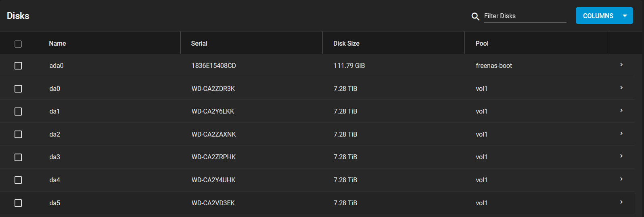The width and height of the screenshot is (644, 217).
Task: Sort by the Name column header
Action: coord(57,43)
